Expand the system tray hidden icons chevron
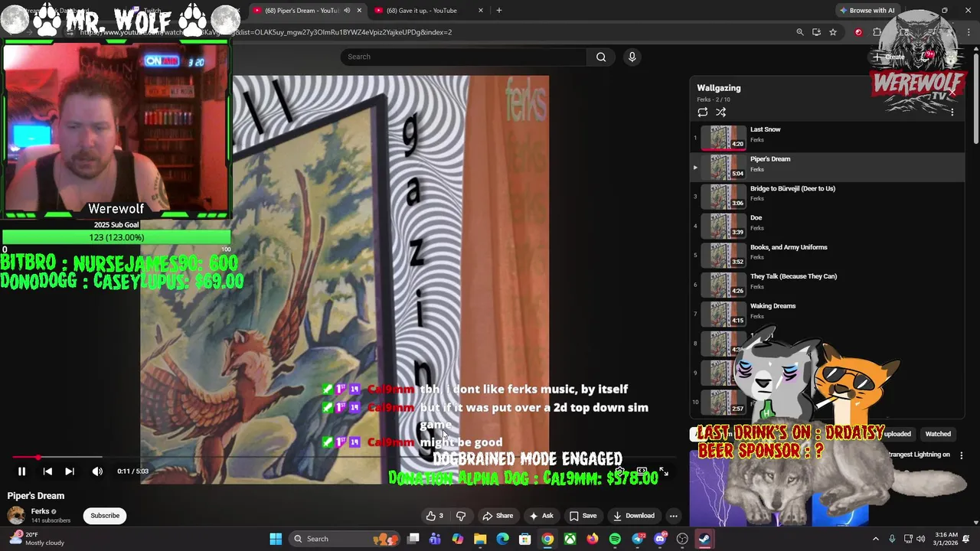The height and width of the screenshot is (551, 980). (876, 539)
